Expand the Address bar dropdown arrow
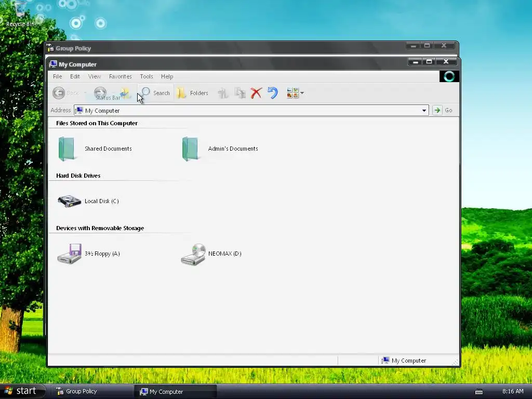The image size is (532, 399). click(424, 110)
